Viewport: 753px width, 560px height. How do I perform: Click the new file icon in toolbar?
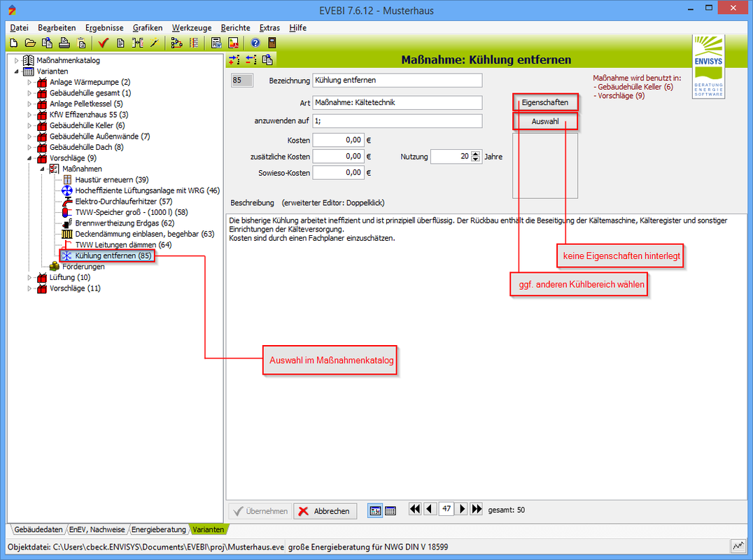tap(13, 43)
